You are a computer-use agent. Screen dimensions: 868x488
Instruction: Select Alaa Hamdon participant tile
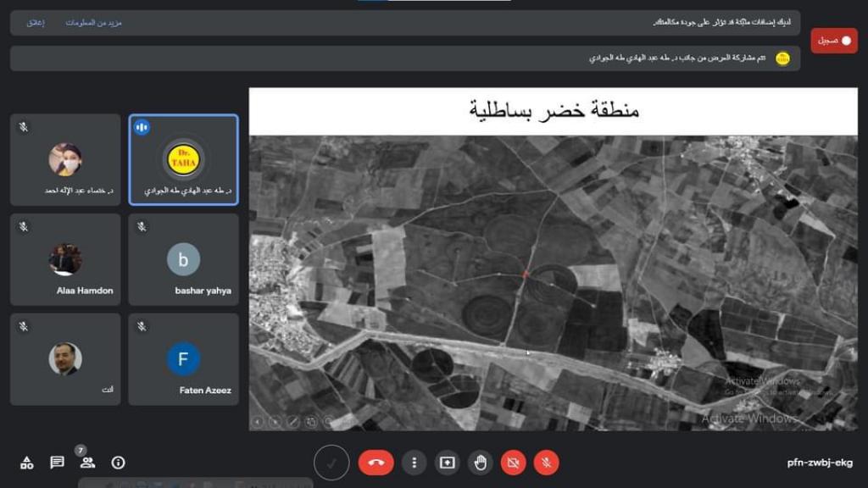tap(65, 259)
